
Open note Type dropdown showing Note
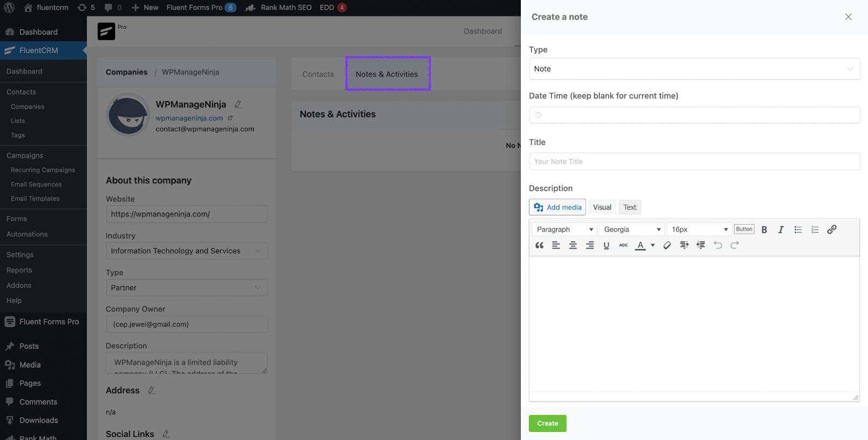tap(694, 69)
